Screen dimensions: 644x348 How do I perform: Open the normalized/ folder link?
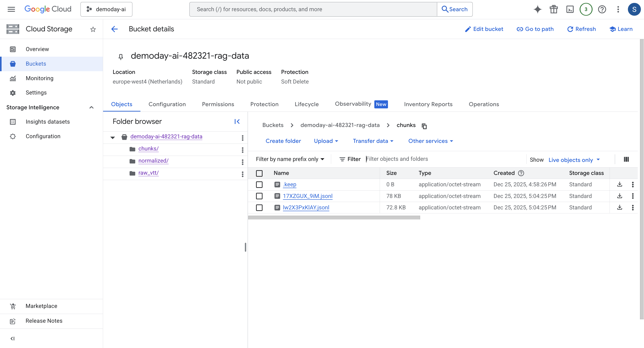click(153, 161)
